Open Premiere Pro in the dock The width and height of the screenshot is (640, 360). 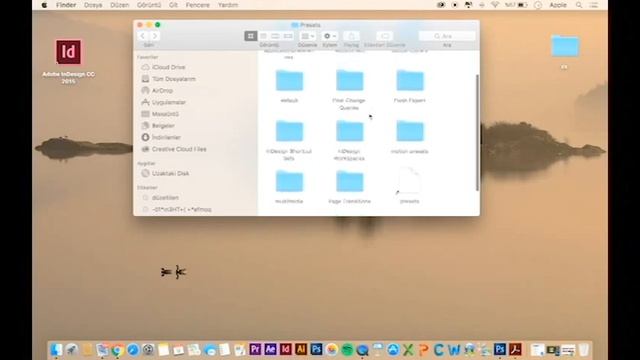tap(255, 349)
